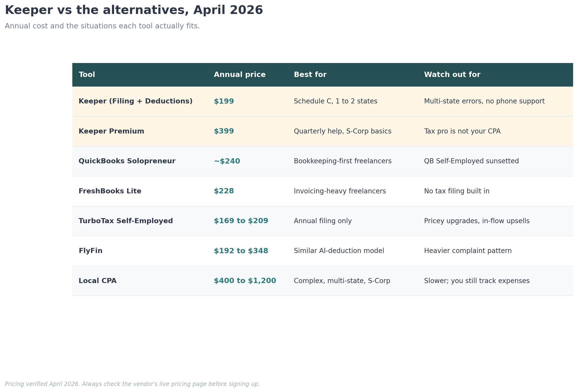Viewport: 588px width, 392px height.
Task: Click 'Similar AI-deduction model'
Action: (x=339, y=251)
